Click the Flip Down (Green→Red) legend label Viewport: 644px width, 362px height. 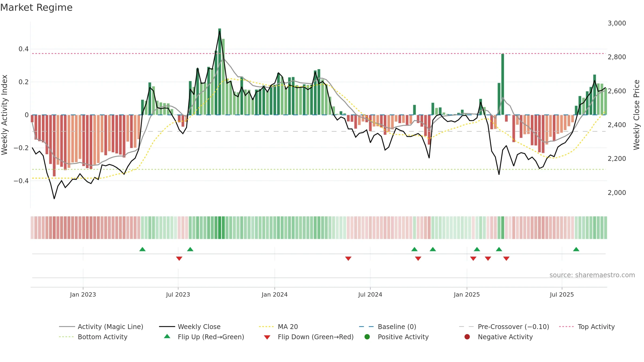(316, 337)
